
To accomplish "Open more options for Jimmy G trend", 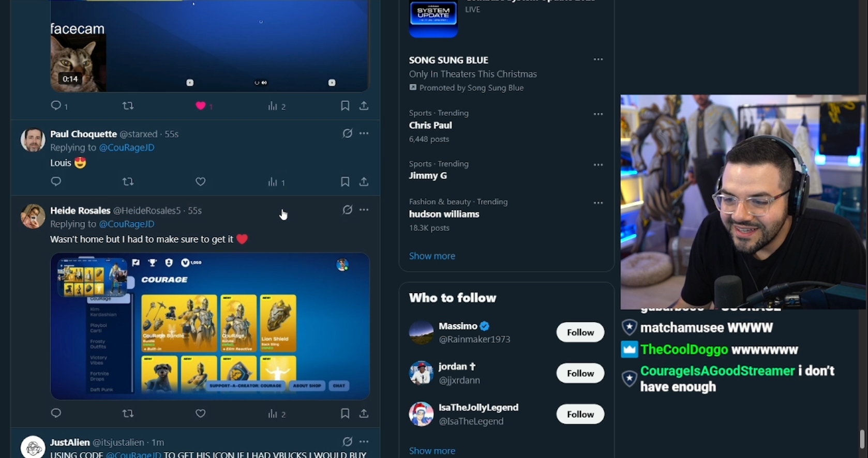I will [x=598, y=165].
